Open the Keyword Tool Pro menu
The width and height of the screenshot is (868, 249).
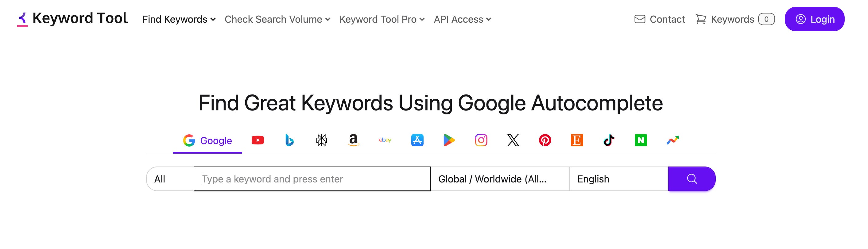(x=382, y=19)
